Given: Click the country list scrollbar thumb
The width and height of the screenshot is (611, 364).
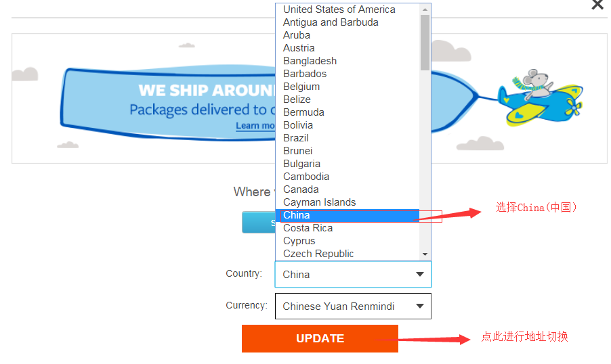Looking at the screenshot, I should [425, 43].
